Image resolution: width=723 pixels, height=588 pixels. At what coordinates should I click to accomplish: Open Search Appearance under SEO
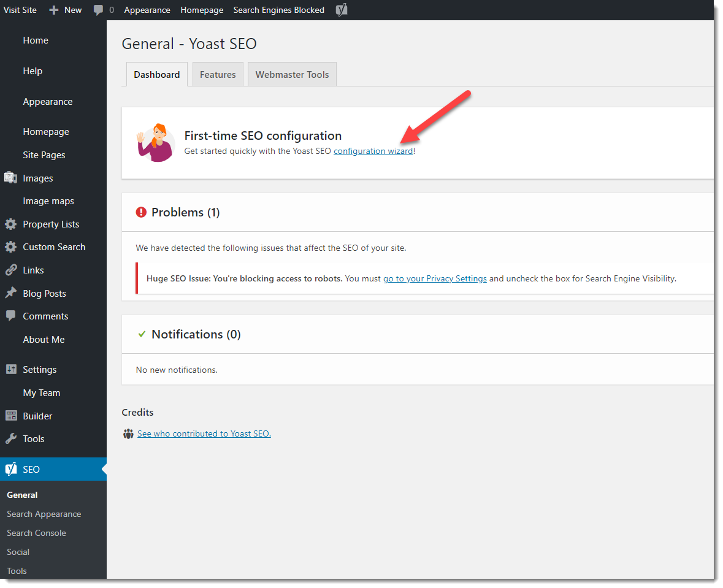(44, 514)
